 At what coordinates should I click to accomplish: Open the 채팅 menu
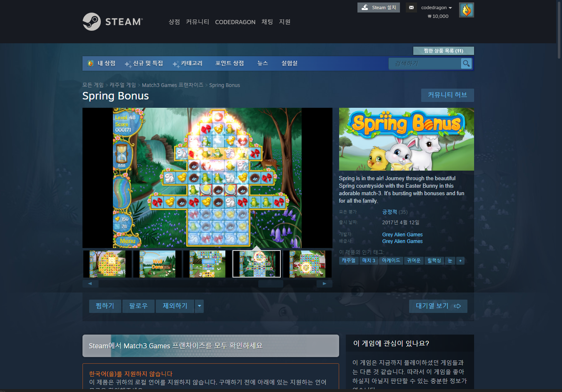pos(267,22)
